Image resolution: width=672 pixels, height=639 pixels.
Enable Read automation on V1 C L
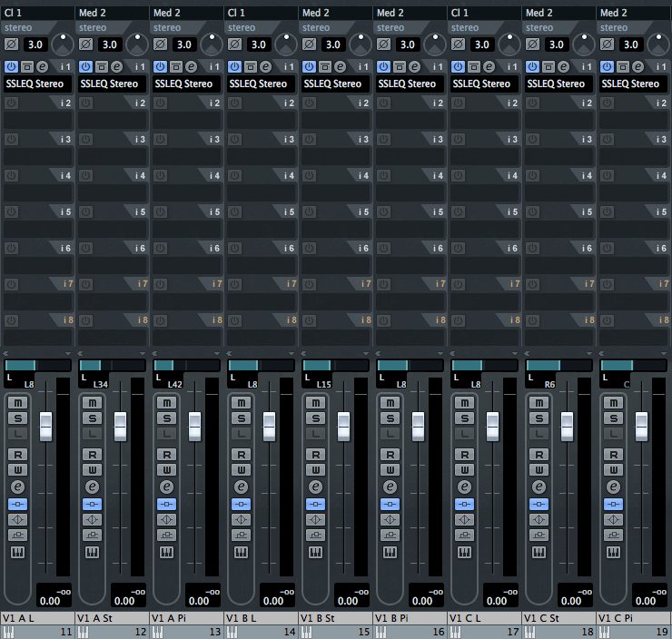464,454
